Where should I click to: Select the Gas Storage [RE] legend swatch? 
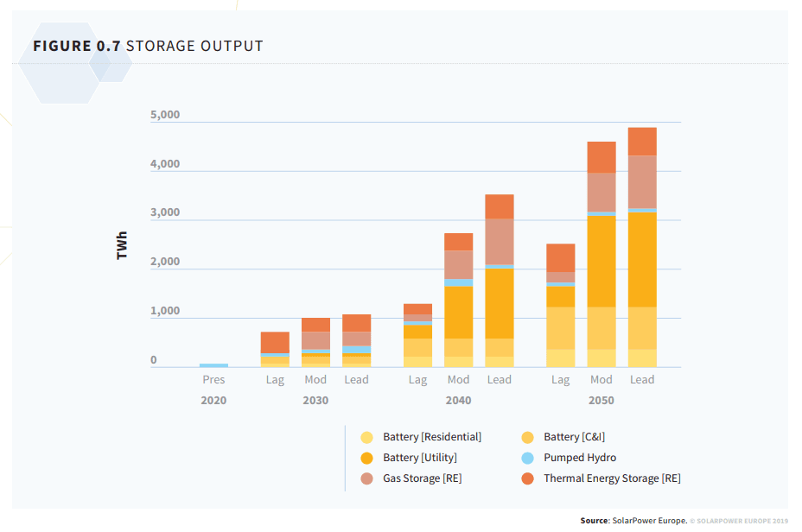[367, 478]
